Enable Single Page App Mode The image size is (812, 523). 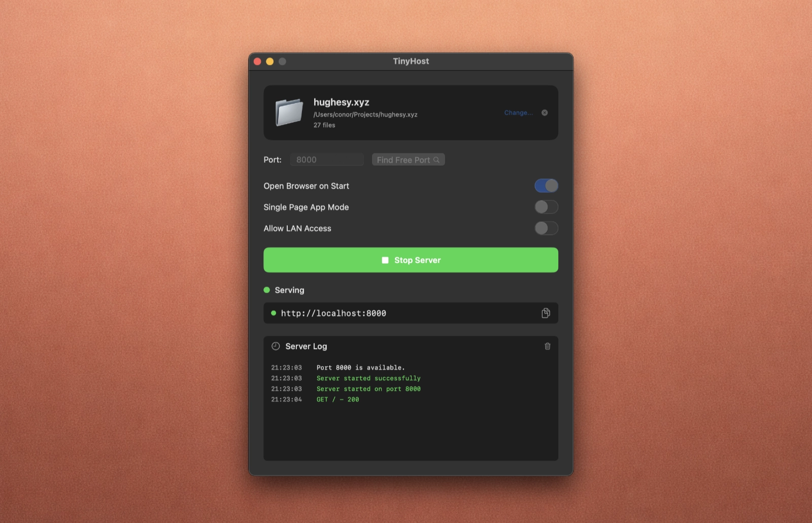tap(546, 207)
